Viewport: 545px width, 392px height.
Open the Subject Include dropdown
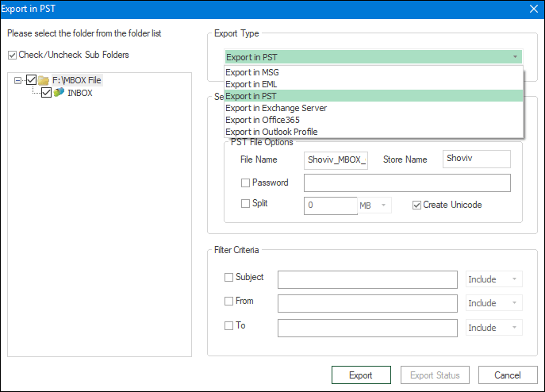click(514, 279)
